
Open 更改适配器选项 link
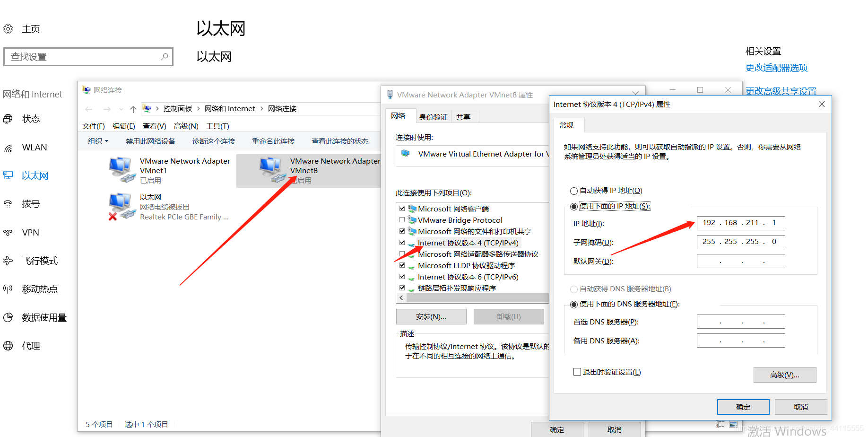[776, 68]
